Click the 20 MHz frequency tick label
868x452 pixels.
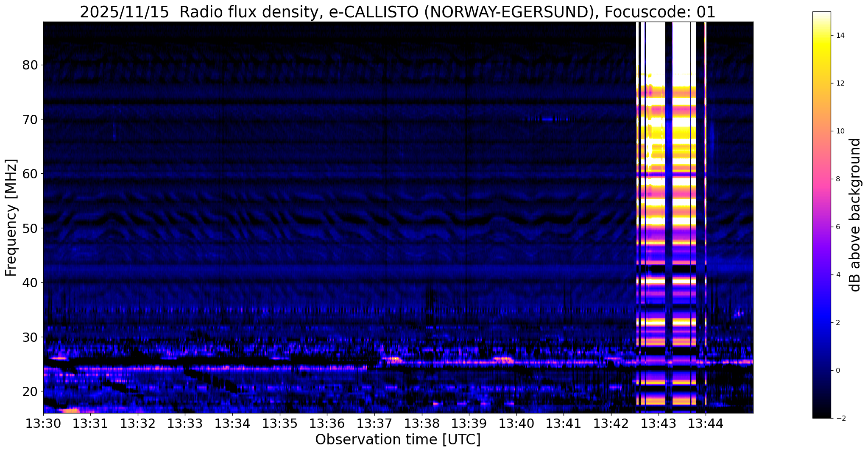click(x=30, y=391)
